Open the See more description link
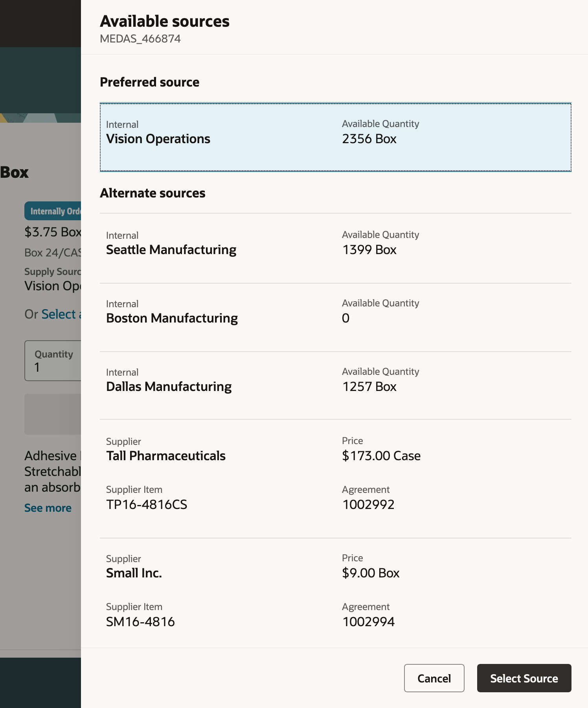Viewport: 588px width, 708px height. pos(48,508)
